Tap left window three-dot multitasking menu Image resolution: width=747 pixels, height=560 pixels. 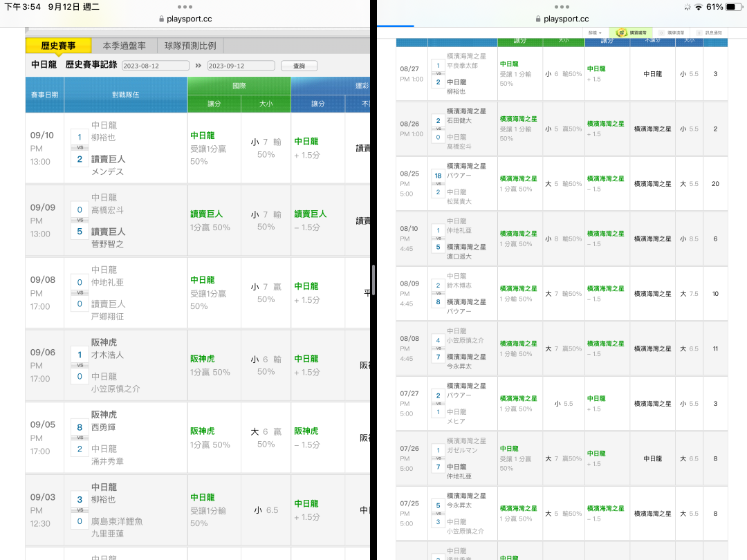click(x=185, y=7)
